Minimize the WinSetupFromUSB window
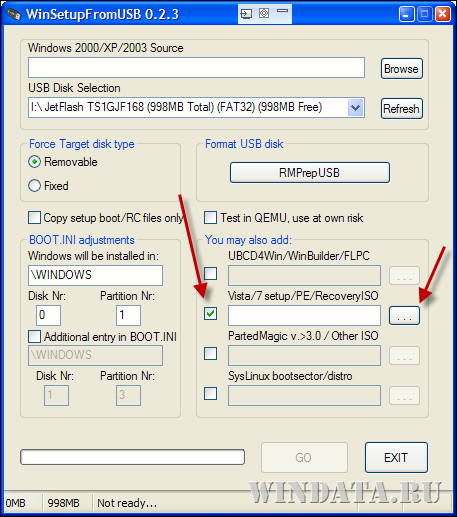 pos(406,14)
